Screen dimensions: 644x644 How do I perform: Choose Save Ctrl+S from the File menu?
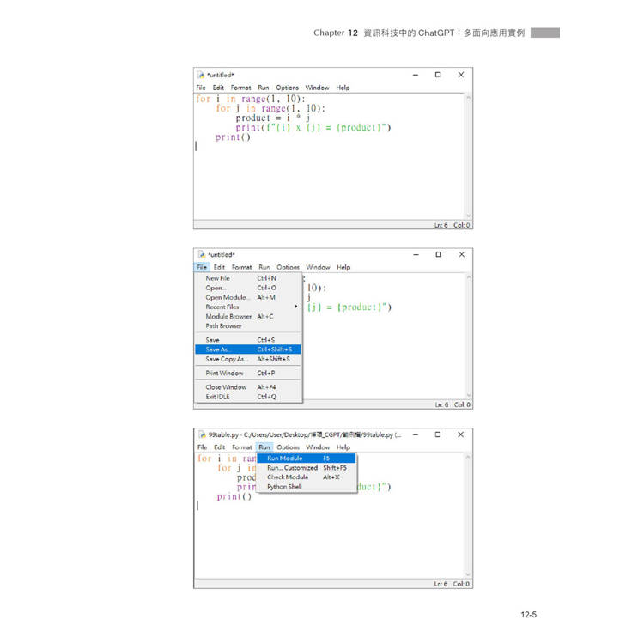click(x=248, y=340)
